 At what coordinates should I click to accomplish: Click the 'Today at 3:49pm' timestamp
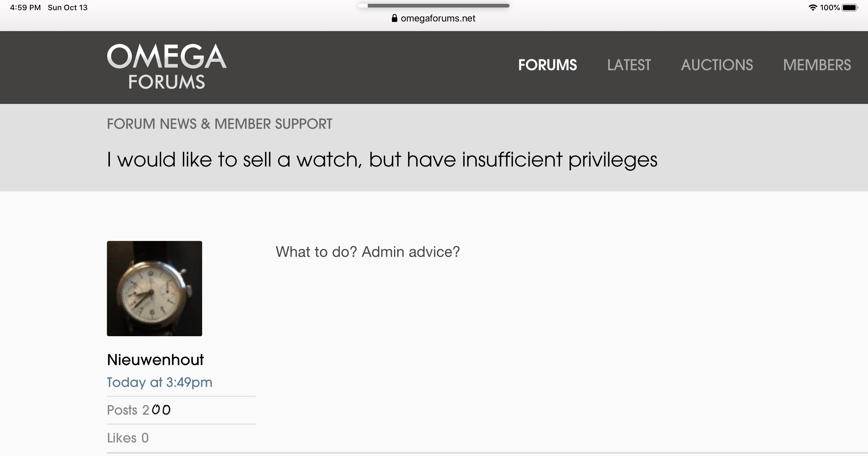click(159, 382)
